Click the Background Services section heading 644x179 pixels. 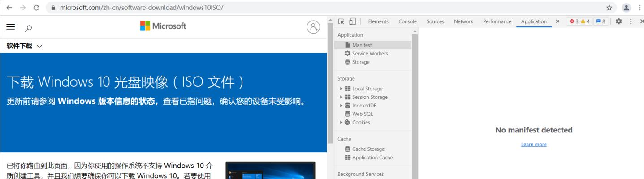coord(360,174)
